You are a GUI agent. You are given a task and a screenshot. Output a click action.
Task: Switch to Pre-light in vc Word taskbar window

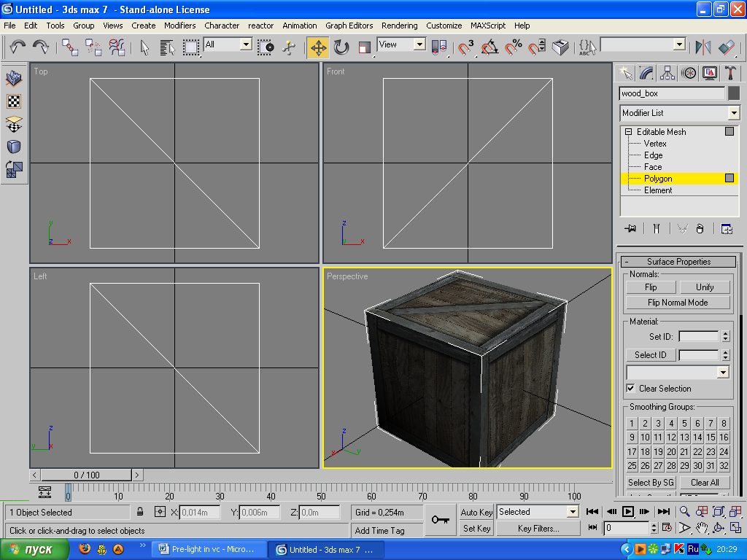(x=208, y=549)
